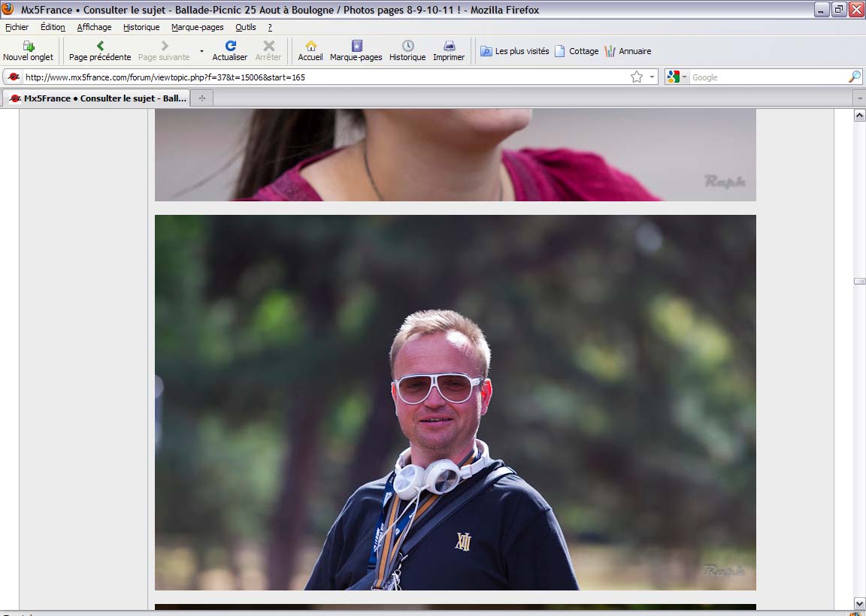
Task: Open the navigation history dropdown arrow
Action: [x=201, y=51]
